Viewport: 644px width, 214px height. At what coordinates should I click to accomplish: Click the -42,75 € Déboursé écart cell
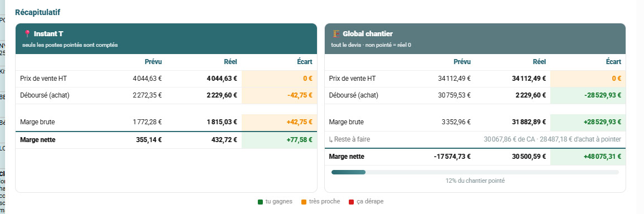(279, 95)
